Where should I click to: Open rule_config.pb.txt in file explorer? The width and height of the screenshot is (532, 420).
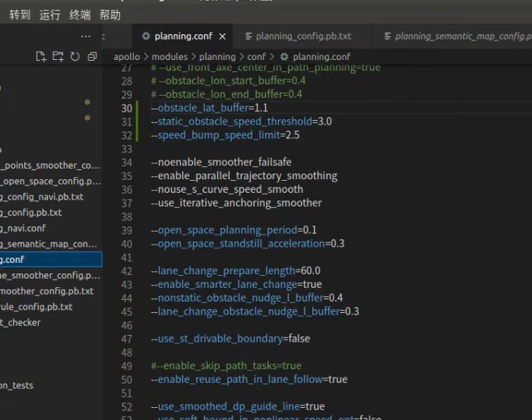tap(36, 307)
